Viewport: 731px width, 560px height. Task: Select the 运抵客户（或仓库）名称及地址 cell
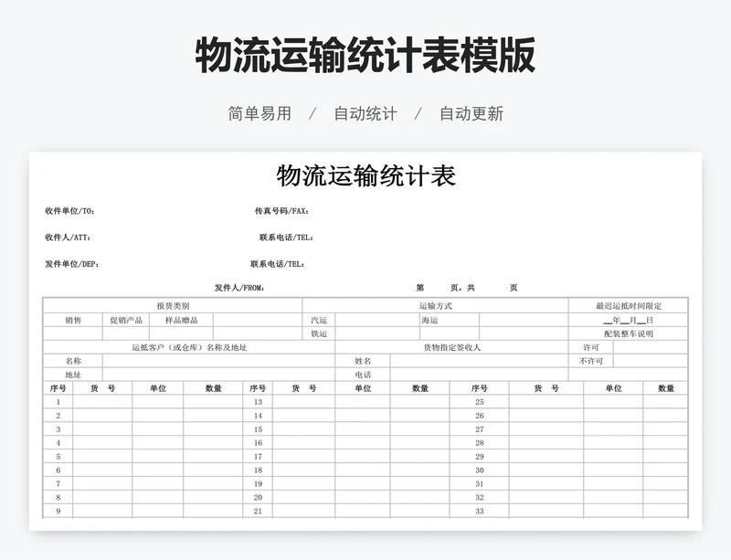coord(189,347)
